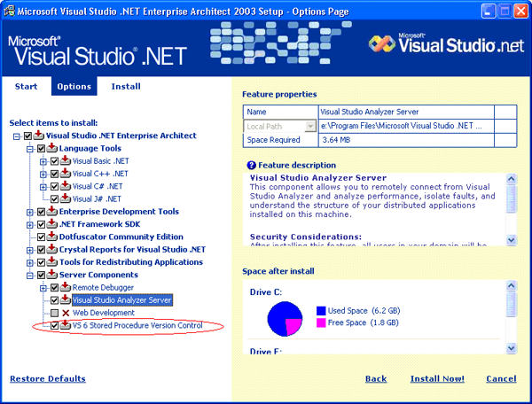This screenshot has width=532, height=404.
Task: Click the blue Used Space color swatch
Action: [321, 312]
